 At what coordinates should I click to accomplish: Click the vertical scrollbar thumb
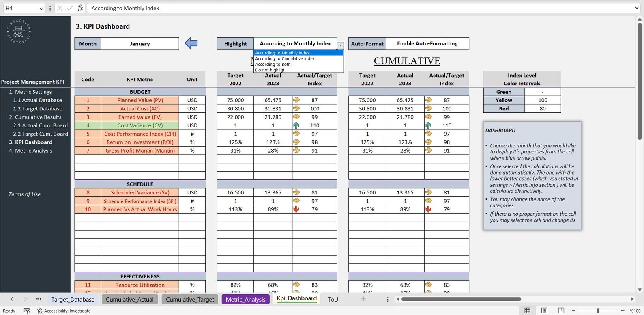point(640,81)
